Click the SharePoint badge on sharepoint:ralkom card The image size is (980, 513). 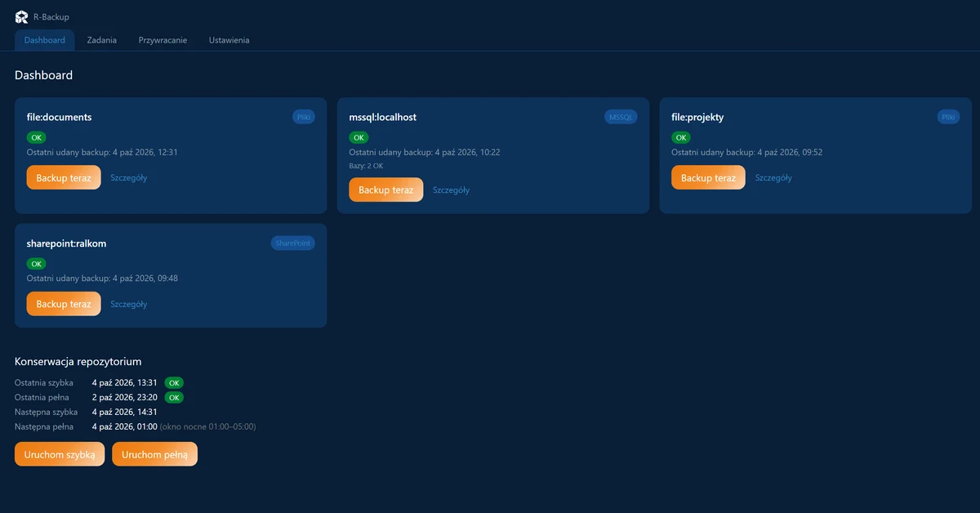click(x=293, y=243)
